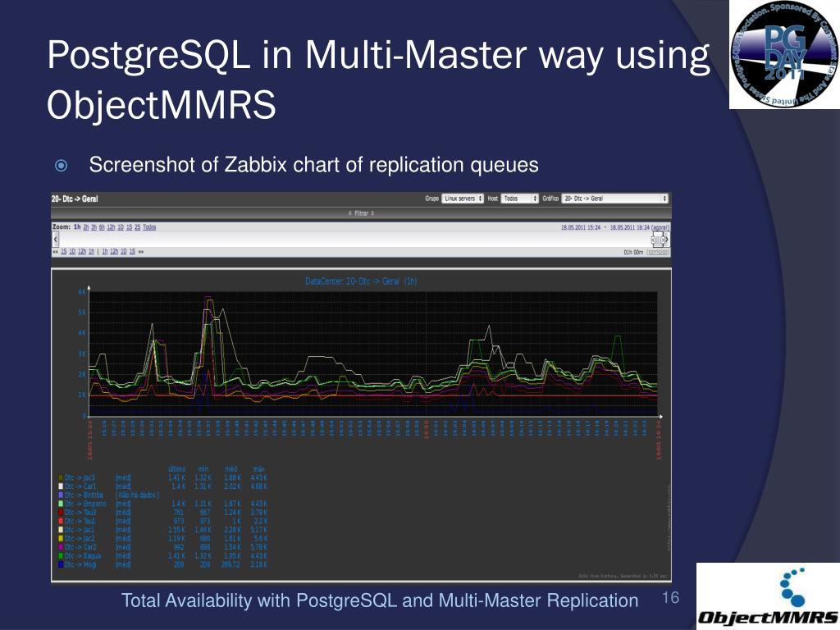Click the footer 'Total Availability with PostgreSQL' text

[380, 600]
